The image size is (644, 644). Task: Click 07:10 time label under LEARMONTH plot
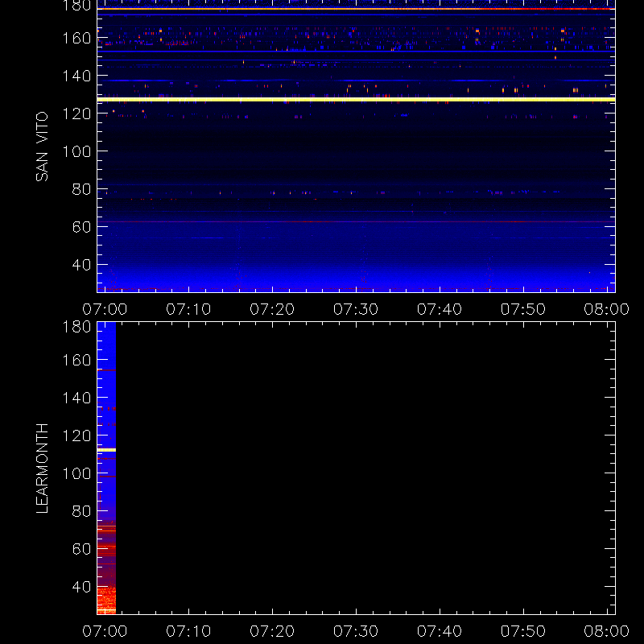[188, 631]
